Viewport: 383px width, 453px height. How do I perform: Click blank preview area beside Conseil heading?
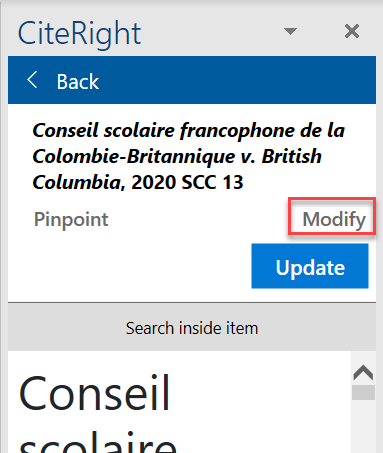pyautogui.click(x=260, y=393)
